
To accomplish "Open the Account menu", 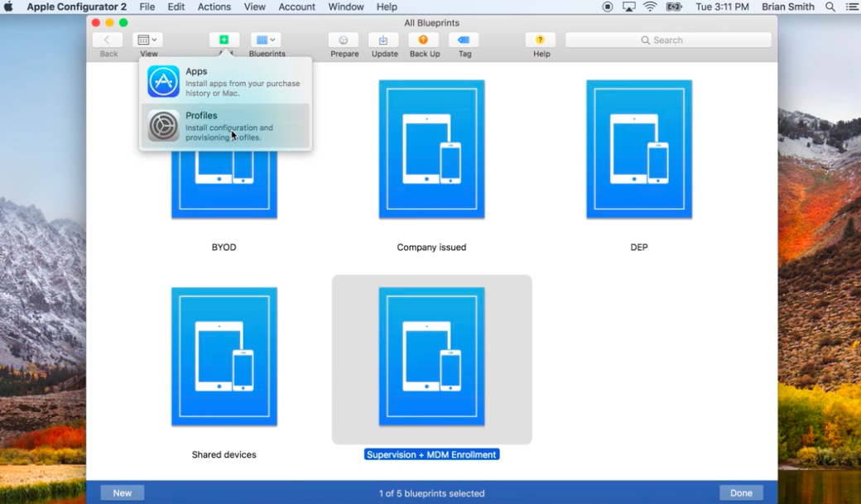I will pyautogui.click(x=296, y=7).
